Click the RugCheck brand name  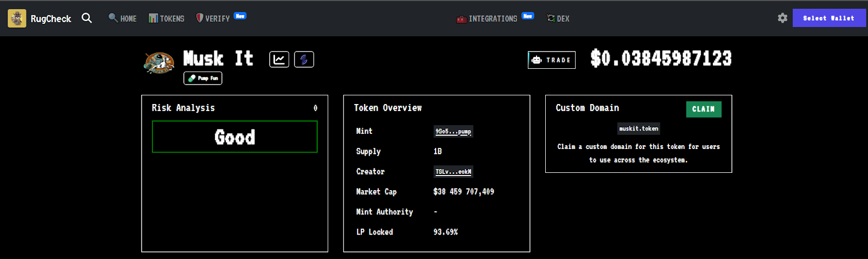(x=51, y=18)
